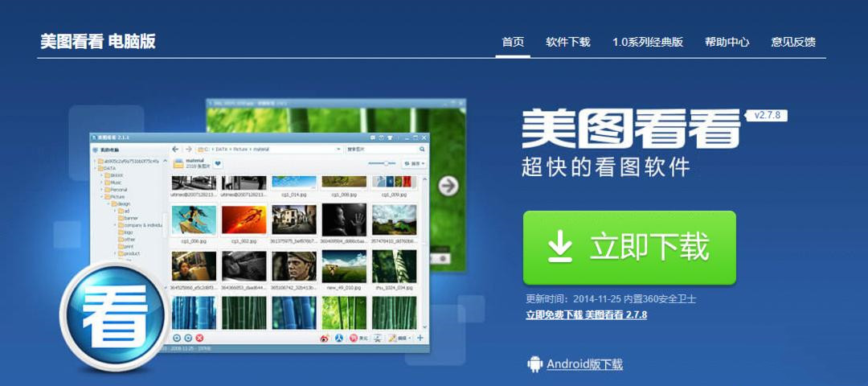The height and width of the screenshot is (386, 868).
Task: Expand the Personal folder arrow
Action: (102, 190)
